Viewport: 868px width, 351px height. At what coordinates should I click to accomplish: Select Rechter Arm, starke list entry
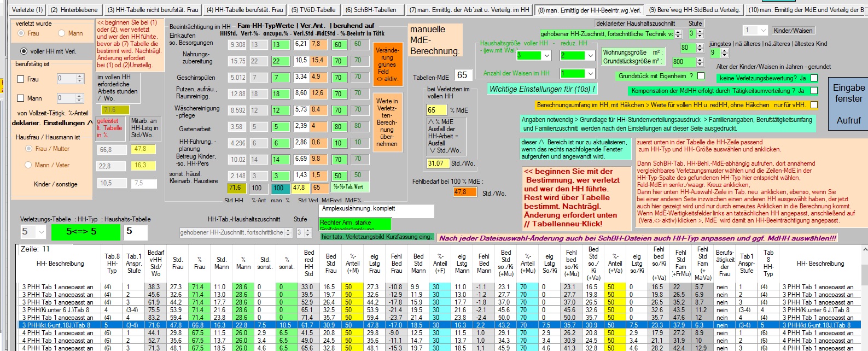point(356,224)
